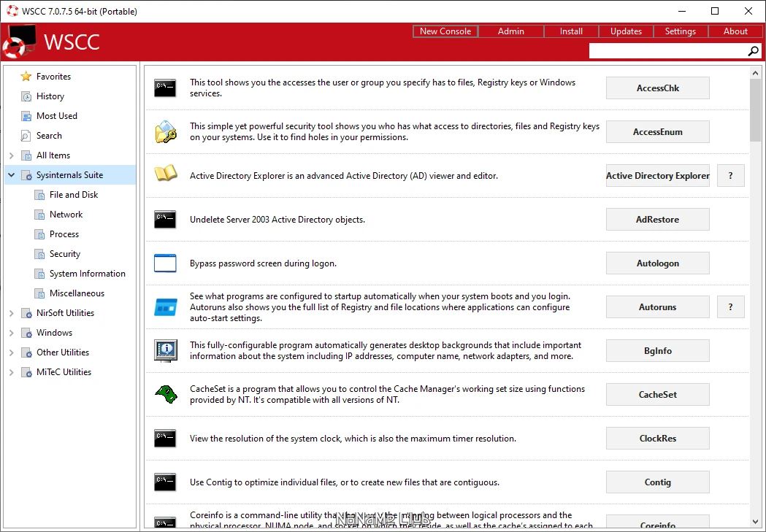The width and height of the screenshot is (766, 532).
Task: Click the vertical scrollbar down arrow
Action: [755, 521]
